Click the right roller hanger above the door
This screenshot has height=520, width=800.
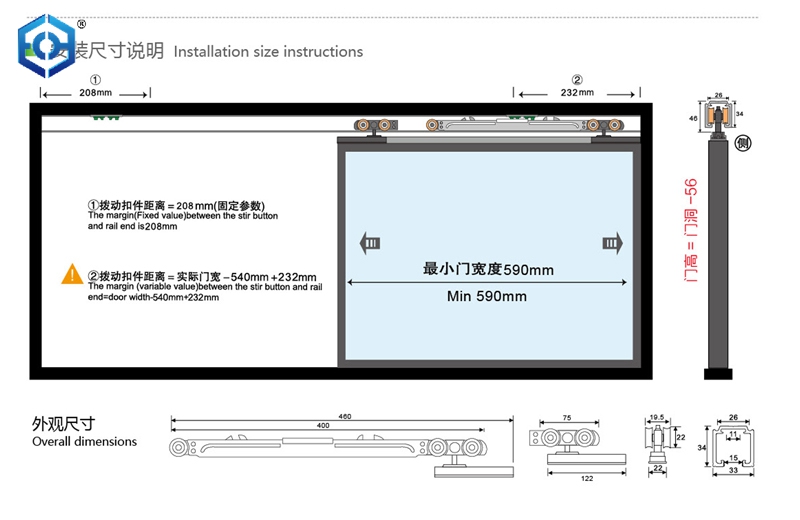coord(601,126)
